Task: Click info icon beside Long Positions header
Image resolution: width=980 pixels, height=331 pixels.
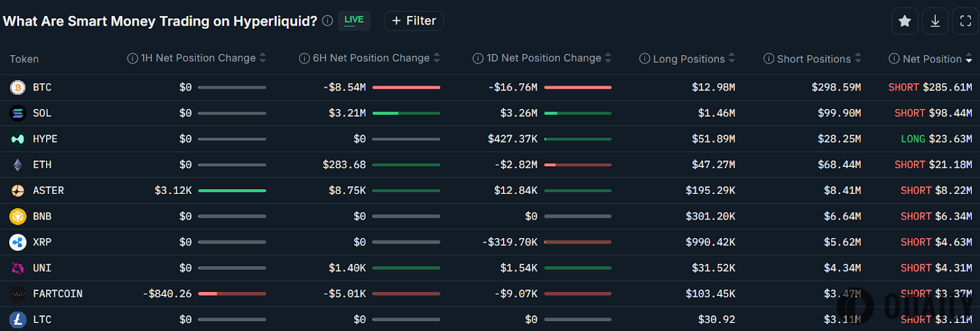Action: tap(644, 59)
